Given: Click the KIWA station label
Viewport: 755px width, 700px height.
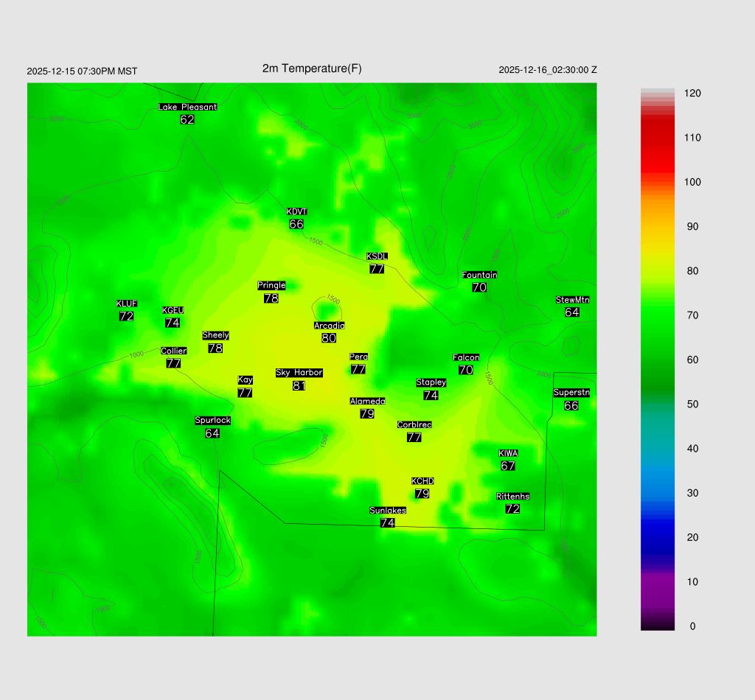Looking at the screenshot, I should tap(508, 453).
